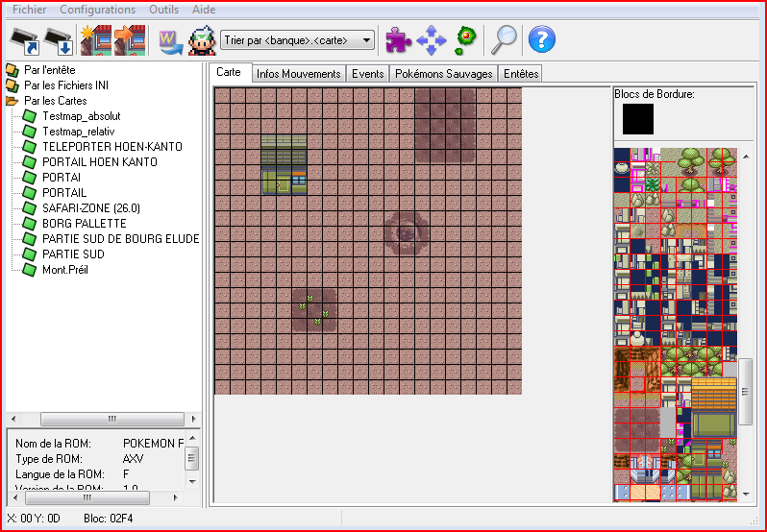Switch to the Infos Mouvements tab
This screenshot has height=532, width=767.
pyautogui.click(x=298, y=74)
